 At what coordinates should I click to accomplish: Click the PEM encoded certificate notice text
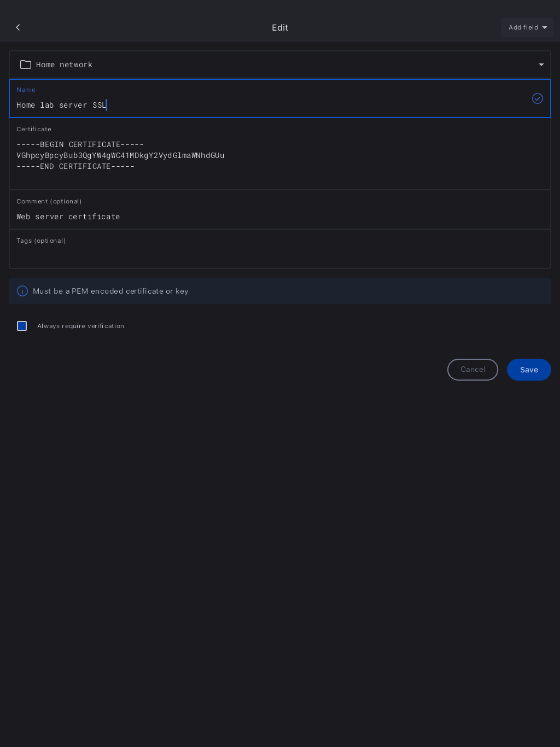(x=110, y=291)
